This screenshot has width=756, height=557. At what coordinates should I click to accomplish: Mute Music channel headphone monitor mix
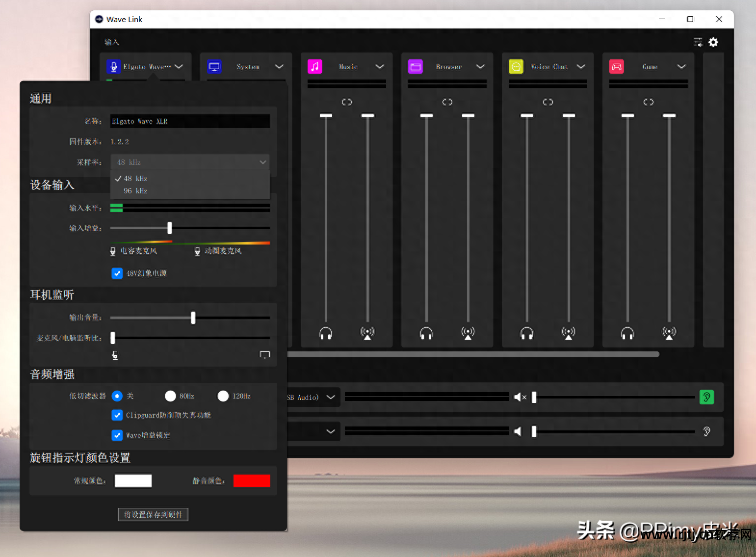(x=326, y=334)
